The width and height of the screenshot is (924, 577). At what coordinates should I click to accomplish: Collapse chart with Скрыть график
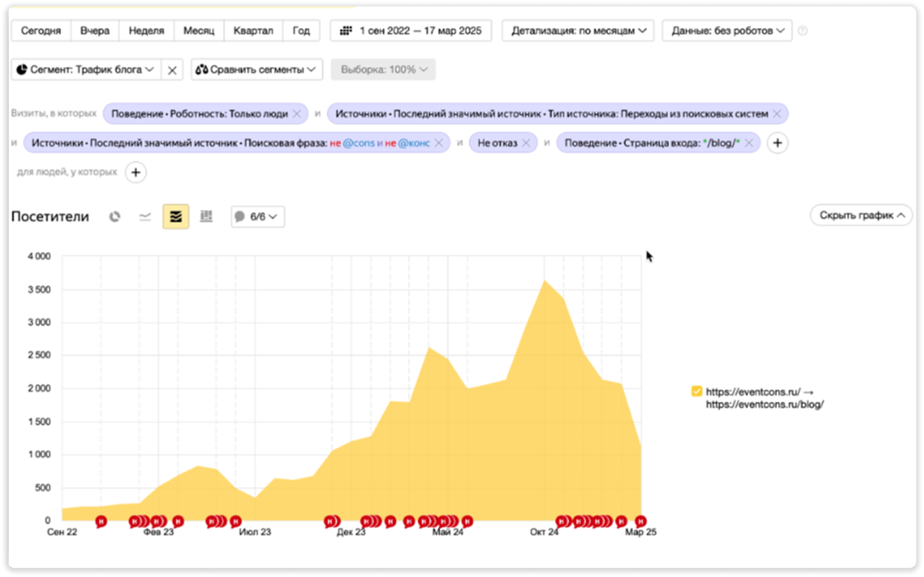tap(862, 215)
